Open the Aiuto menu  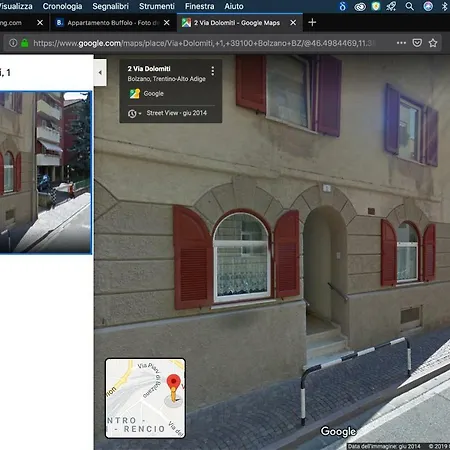click(x=234, y=6)
